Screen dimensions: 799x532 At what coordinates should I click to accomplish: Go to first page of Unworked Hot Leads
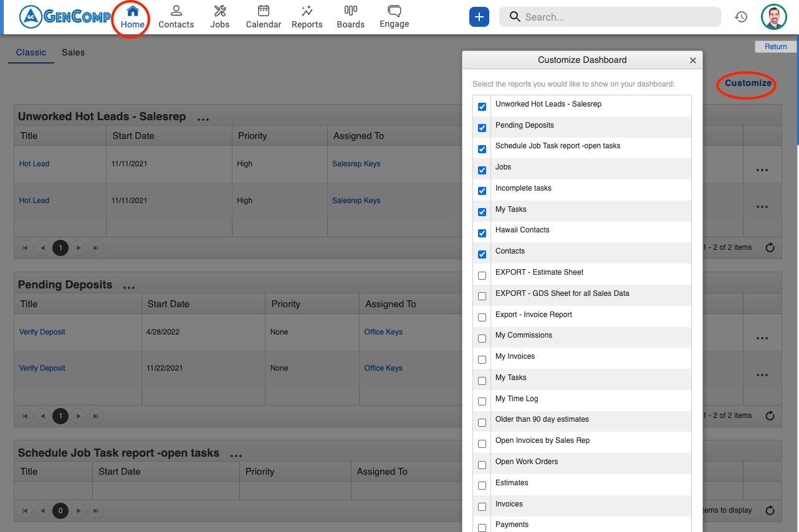coord(25,248)
